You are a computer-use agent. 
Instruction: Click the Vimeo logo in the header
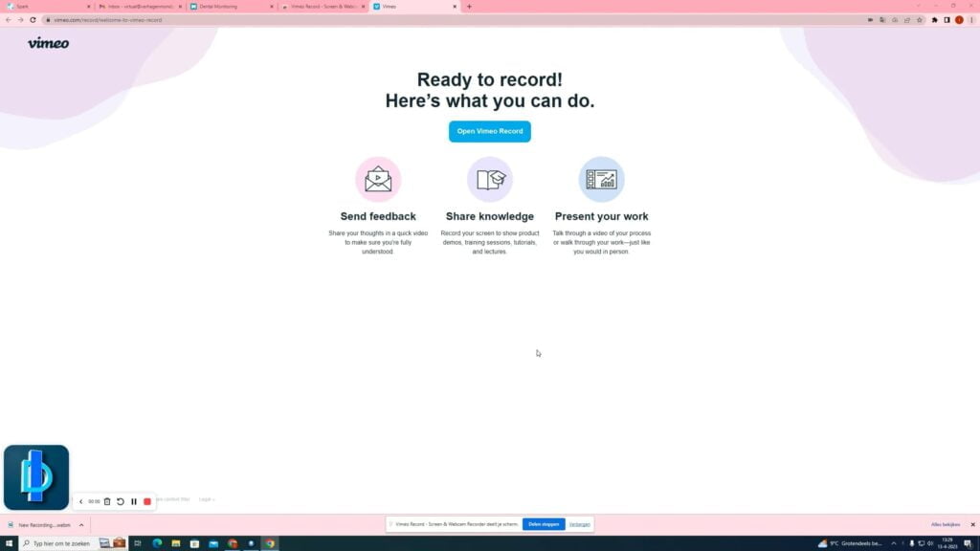click(x=48, y=43)
